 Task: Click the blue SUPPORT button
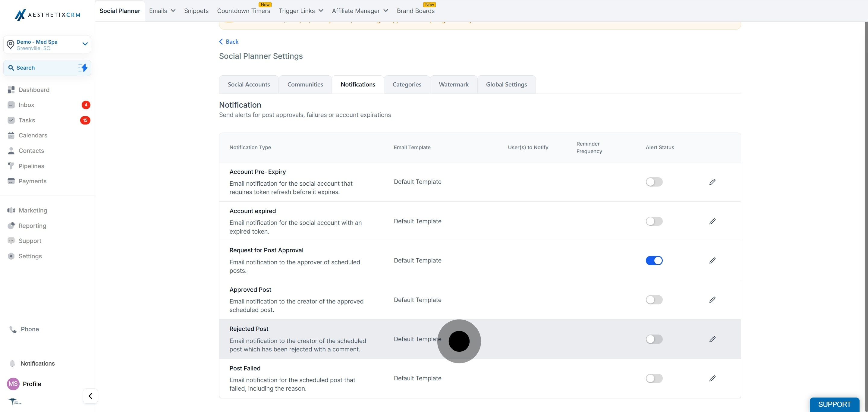pos(834,404)
